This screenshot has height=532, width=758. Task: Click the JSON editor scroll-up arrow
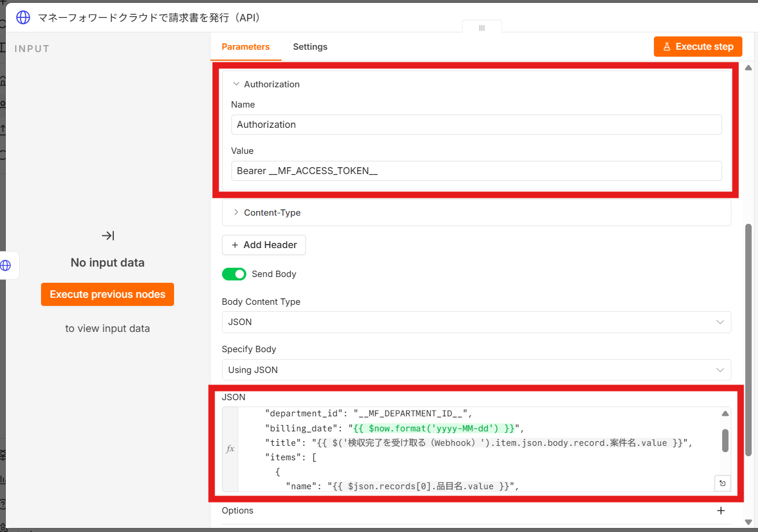point(725,413)
